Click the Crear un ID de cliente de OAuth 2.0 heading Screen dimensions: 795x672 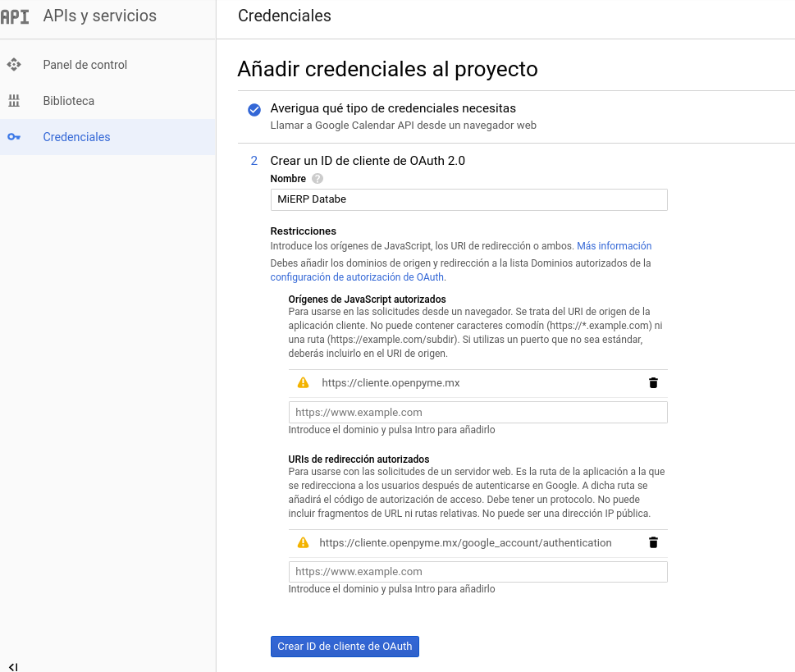(368, 161)
